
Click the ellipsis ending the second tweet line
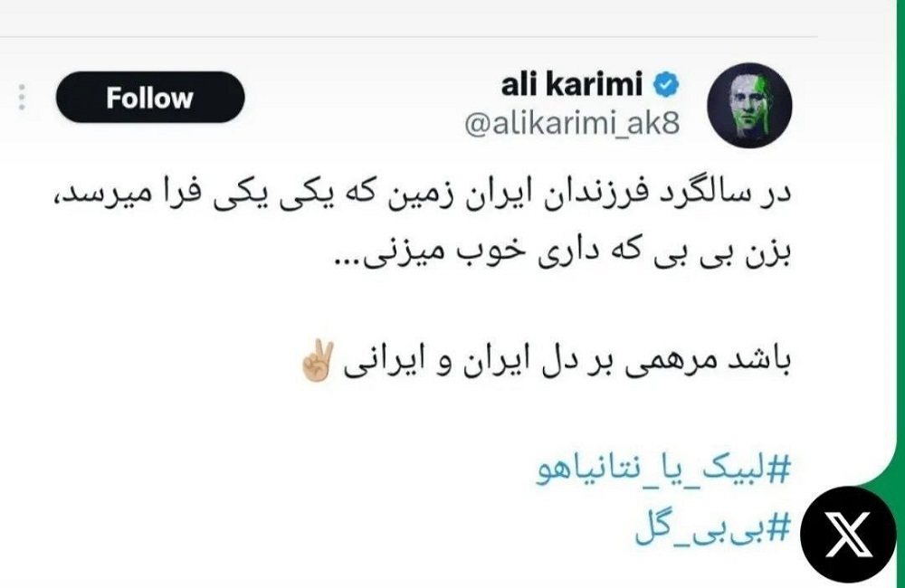pos(348,262)
